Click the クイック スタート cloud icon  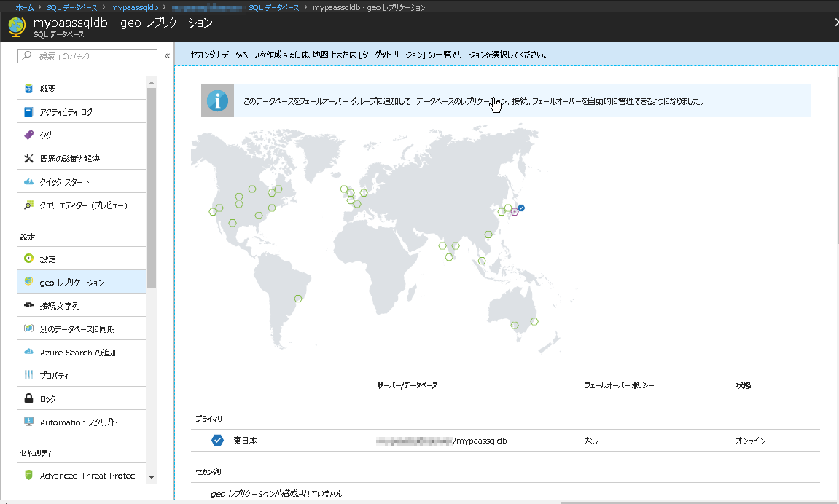[x=28, y=182]
